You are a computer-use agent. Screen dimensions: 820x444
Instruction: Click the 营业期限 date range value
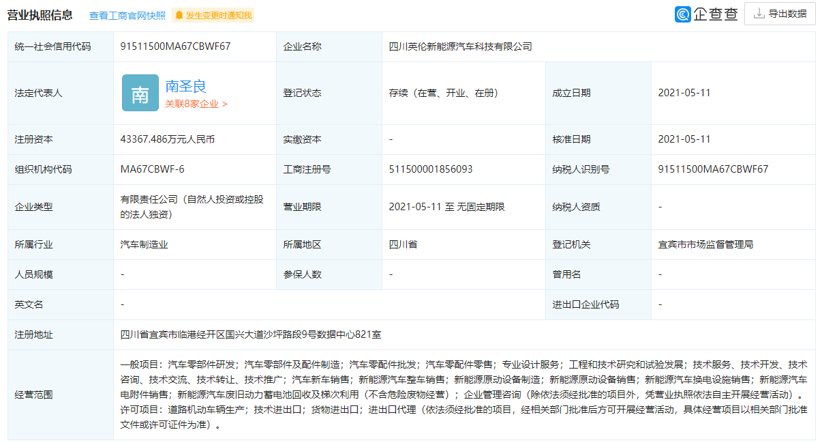click(447, 207)
